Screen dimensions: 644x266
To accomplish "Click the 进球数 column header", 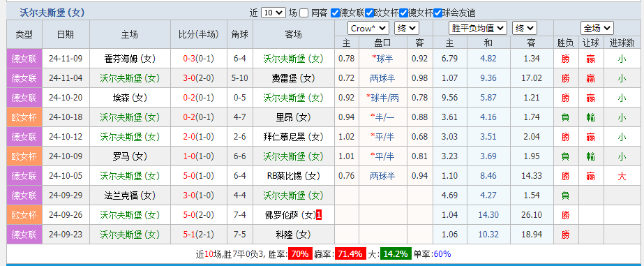I will point(622,43).
